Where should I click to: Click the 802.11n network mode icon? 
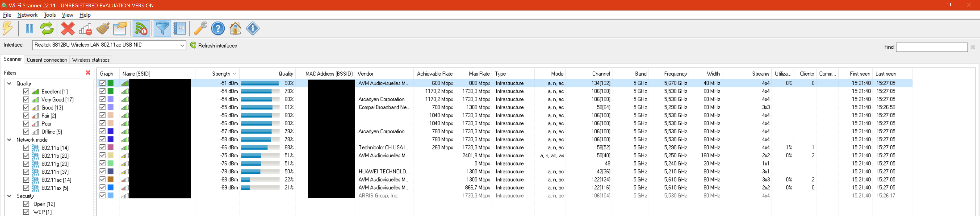[35, 172]
